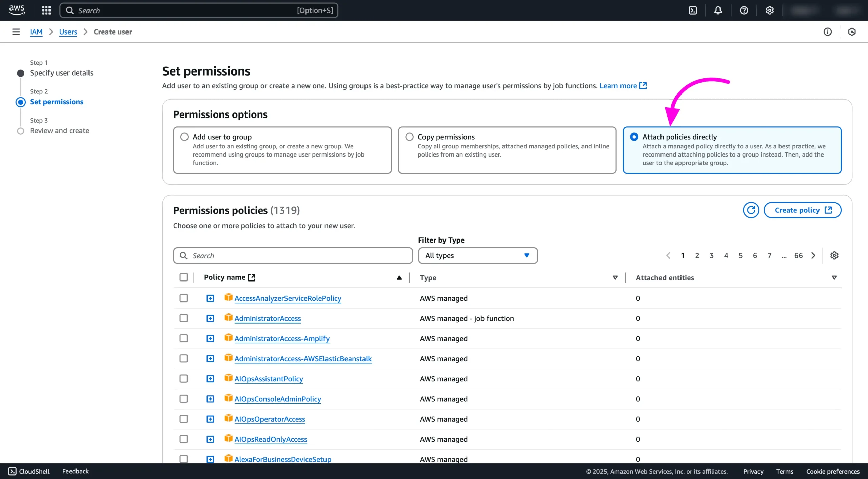Expand the AIOpsReadOnlyAccess row details
This screenshot has width=868, height=479.
tap(210, 439)
